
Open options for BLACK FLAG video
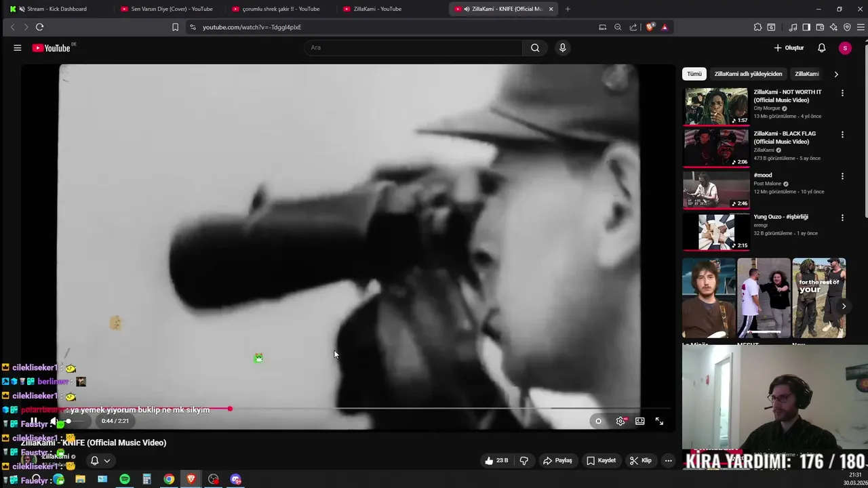point(842,135)
